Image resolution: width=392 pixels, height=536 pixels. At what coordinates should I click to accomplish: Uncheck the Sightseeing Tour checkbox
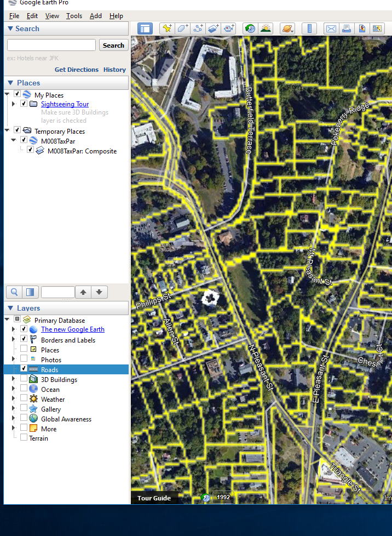[x=24, y=104]
